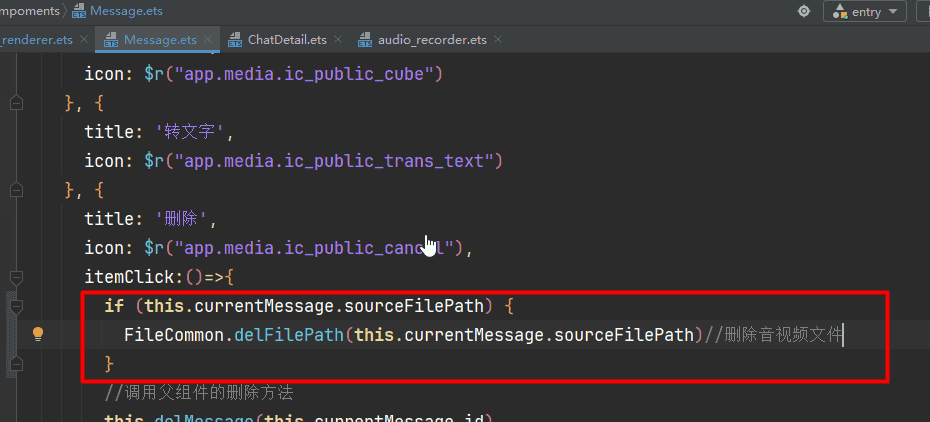This screenshot has width=930, height=422.
Task: Collapse the itemClick arrow function block
Action: click(16, 277)
